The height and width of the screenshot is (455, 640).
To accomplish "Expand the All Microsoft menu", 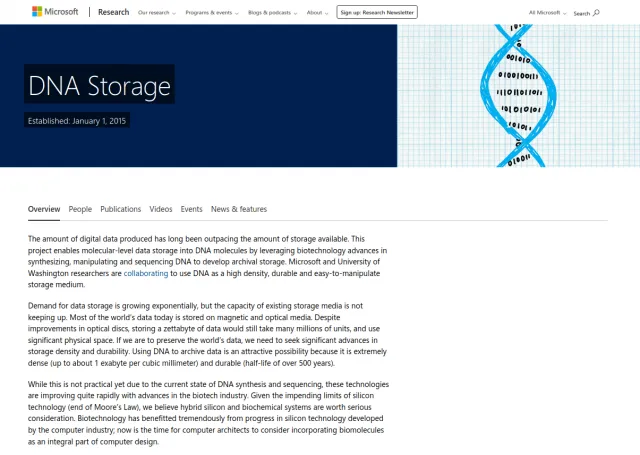I will coord(547,13).
